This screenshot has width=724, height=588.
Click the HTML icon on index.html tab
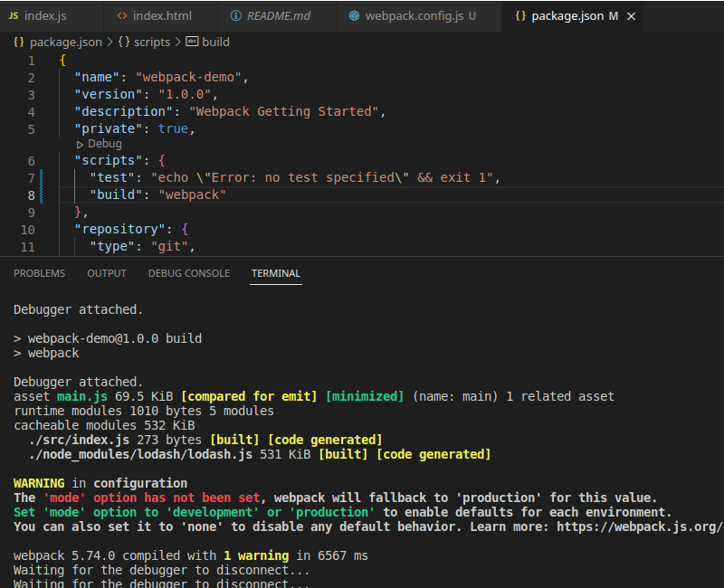(x=122, y=16)
